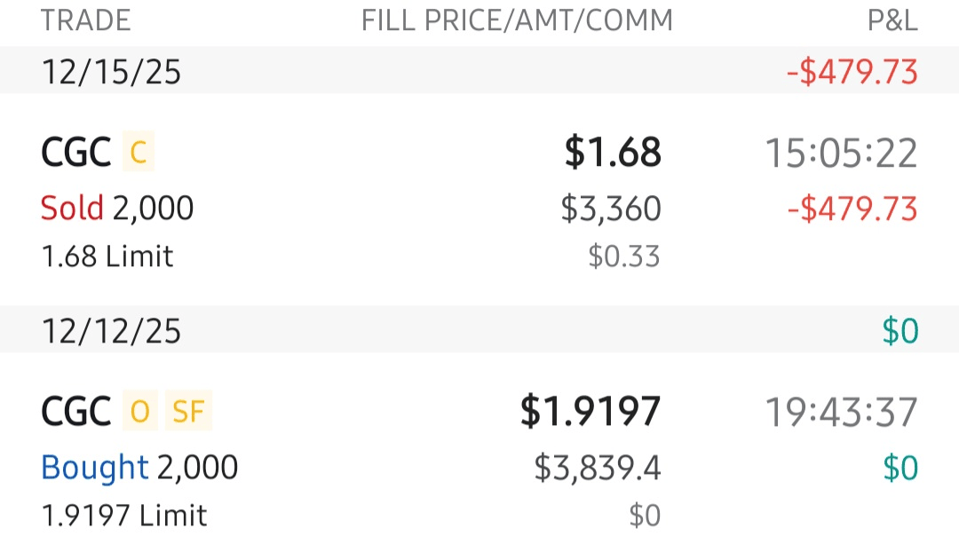Click the $3,360 trade amount
Screen dimensions: 959x560
(x=611, y=209)
